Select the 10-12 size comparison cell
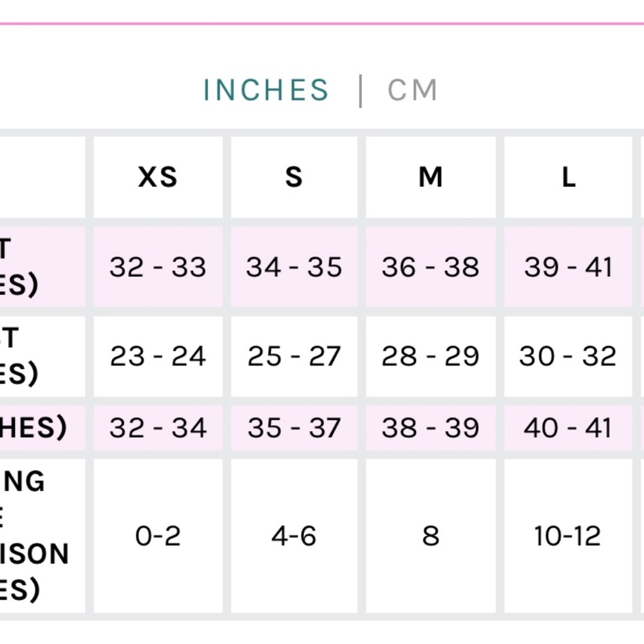644x644 pixels. tap(568, 536)
